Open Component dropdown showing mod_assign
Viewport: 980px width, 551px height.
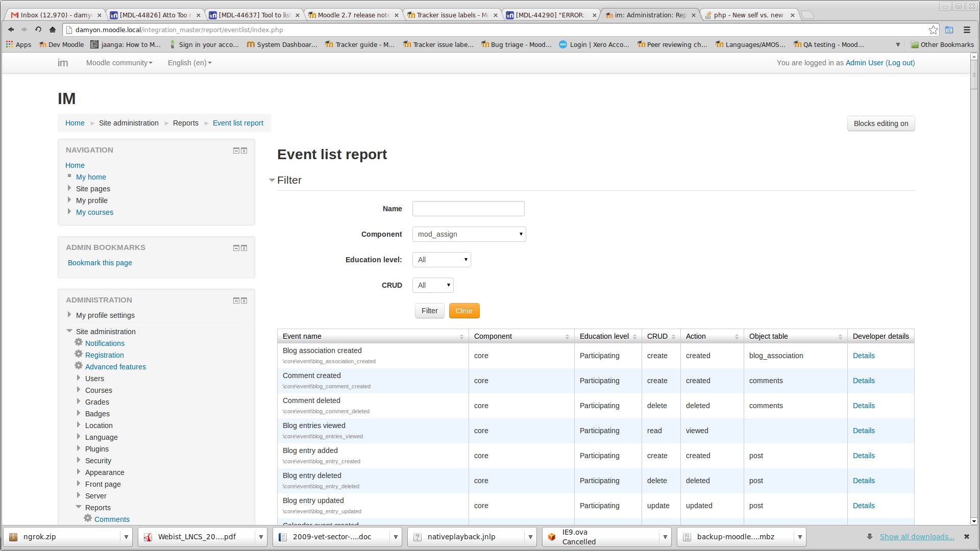(469, 234)
